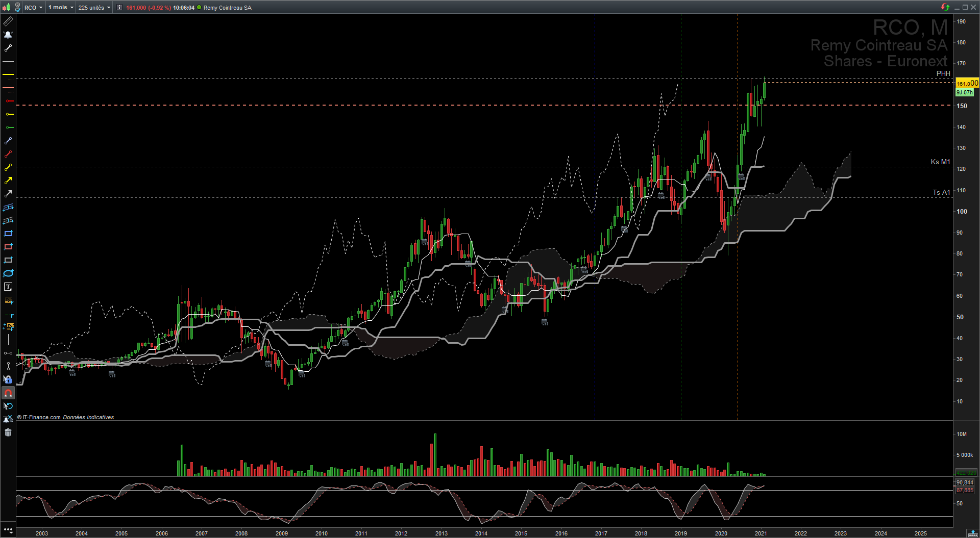Select the red rectangle tool
The width and height of the screenshot is (980, 538).
(8, 247)
